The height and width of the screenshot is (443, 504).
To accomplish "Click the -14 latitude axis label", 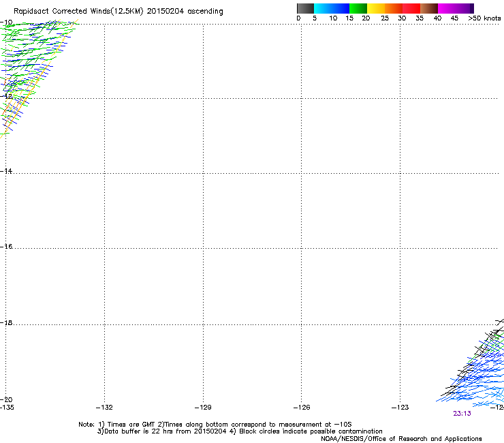I will 6,171.
